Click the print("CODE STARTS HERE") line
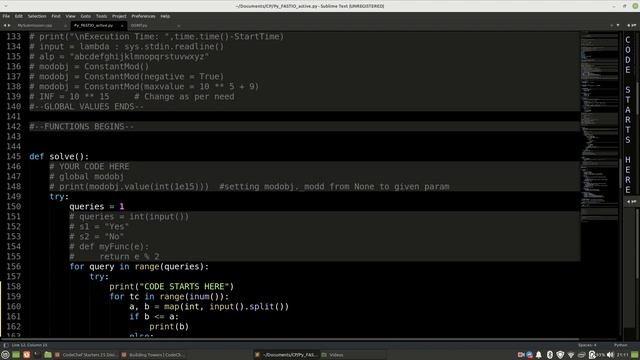This screenshot has width=640, height=360. [x=171, y=287]
